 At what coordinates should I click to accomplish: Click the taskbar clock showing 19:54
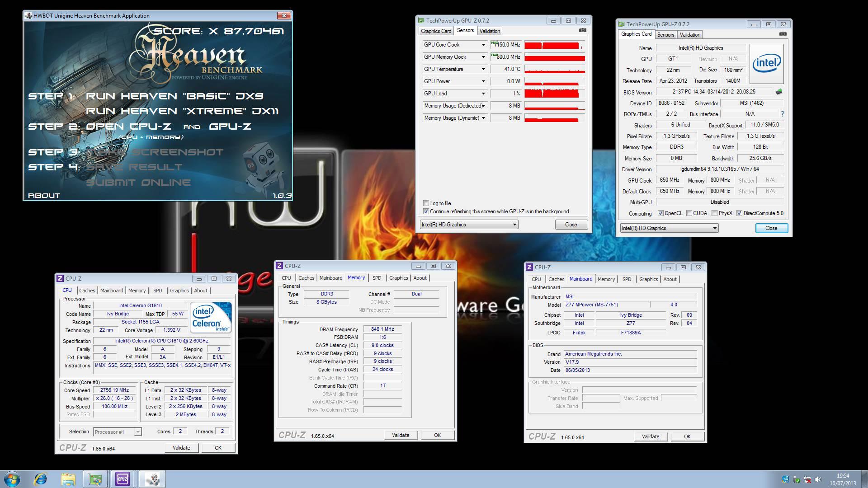[843, 475]
